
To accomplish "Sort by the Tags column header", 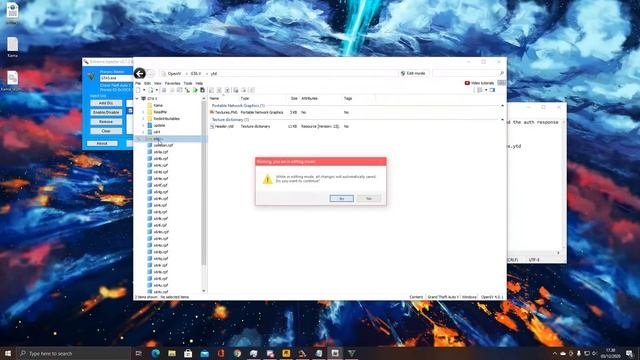I will click(358, 99).
